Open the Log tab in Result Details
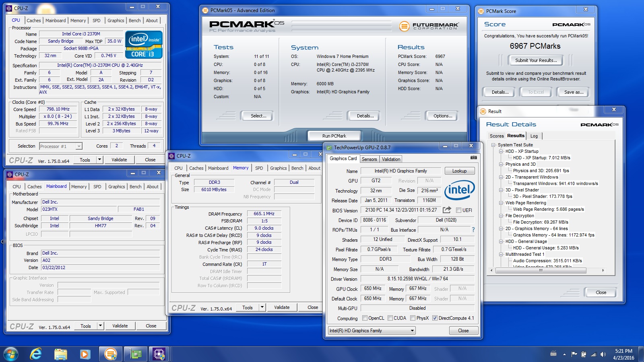This screenshot has height=362, width=644. click(534, 136)
